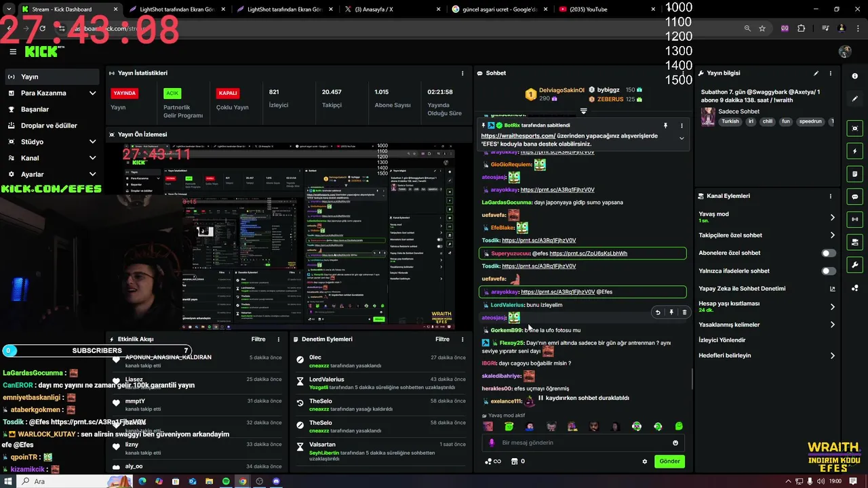Unpin the BotRix pinned message with pin icon
This screenshot has height=488, width=868.
tap(665, 125)
